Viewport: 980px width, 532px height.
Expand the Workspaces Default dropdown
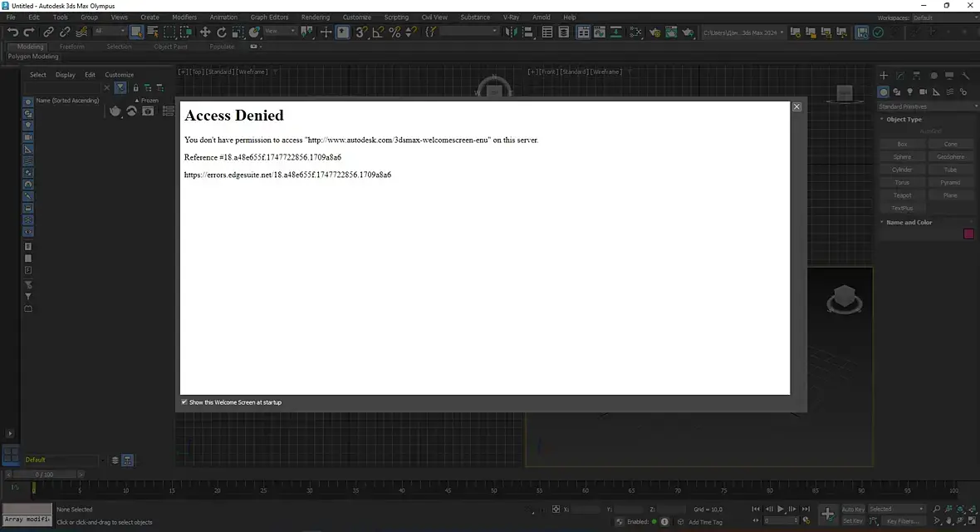click(943, 17)
